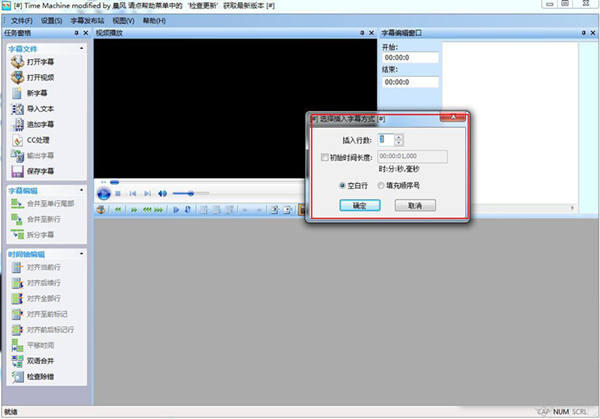Increase 插入行数 with the up spinner arrow
This screenshot has width=600, height=419.
point(400,138)
